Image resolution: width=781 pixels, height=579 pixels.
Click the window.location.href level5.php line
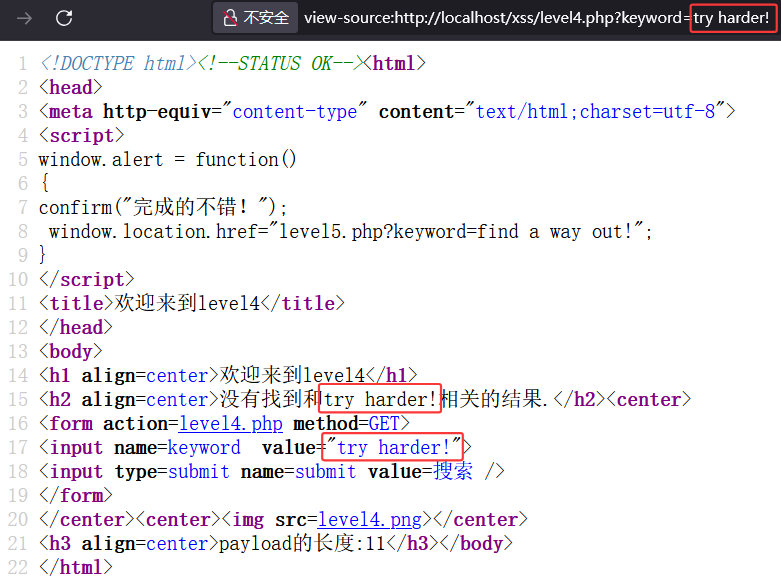tap(350, 232)
